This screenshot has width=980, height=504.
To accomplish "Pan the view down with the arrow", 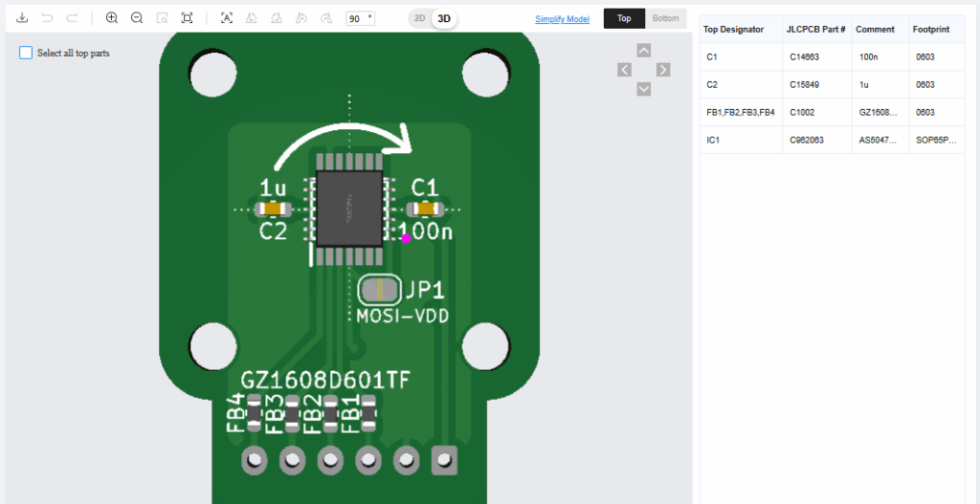I will tap(644, 89).
